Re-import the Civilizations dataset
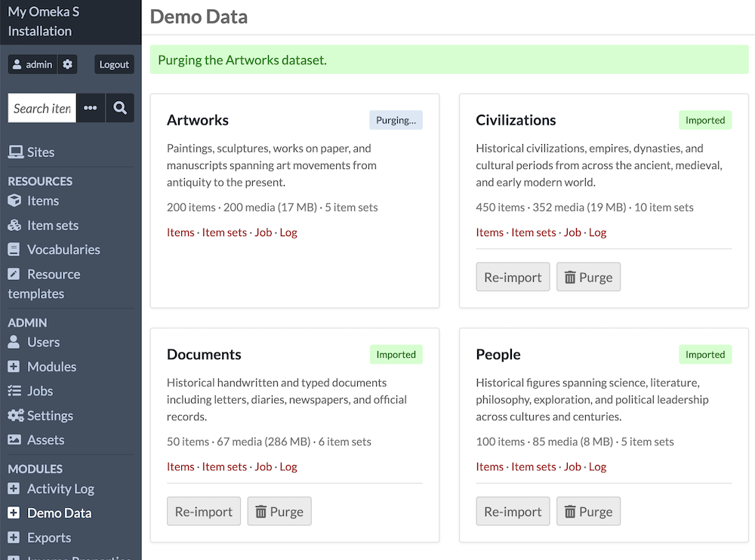 [513, 277]
